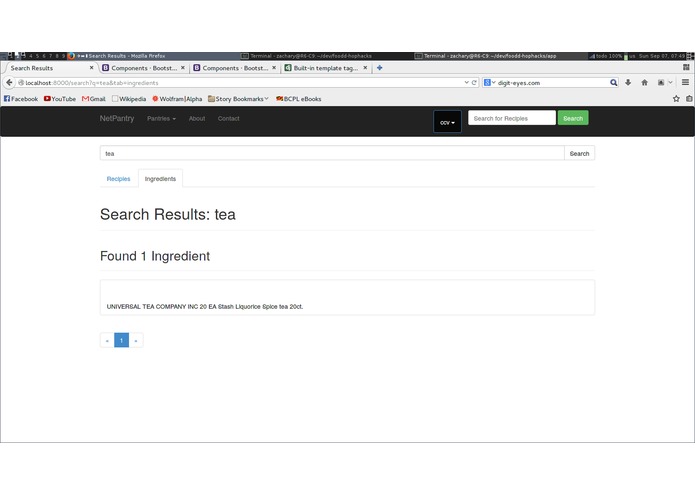Click the Firefox back arrow button
695x494 pixels.
(x=9, y=82)
